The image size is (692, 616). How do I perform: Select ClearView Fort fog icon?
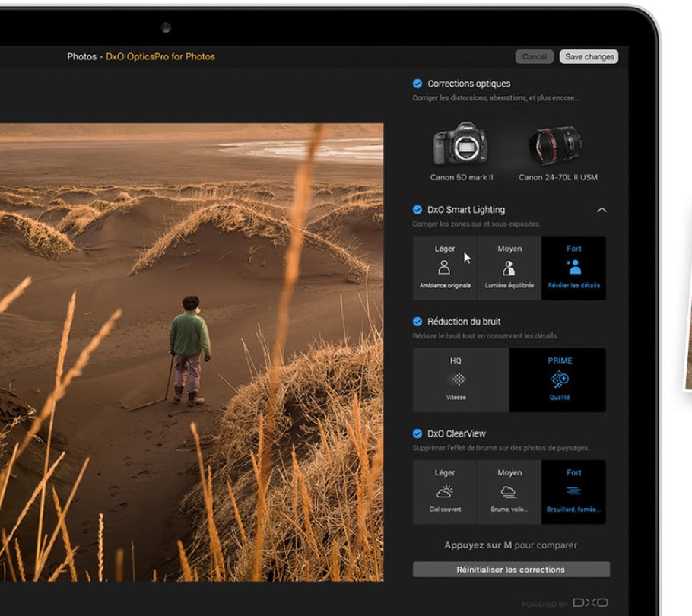click(x=573, y=491)
